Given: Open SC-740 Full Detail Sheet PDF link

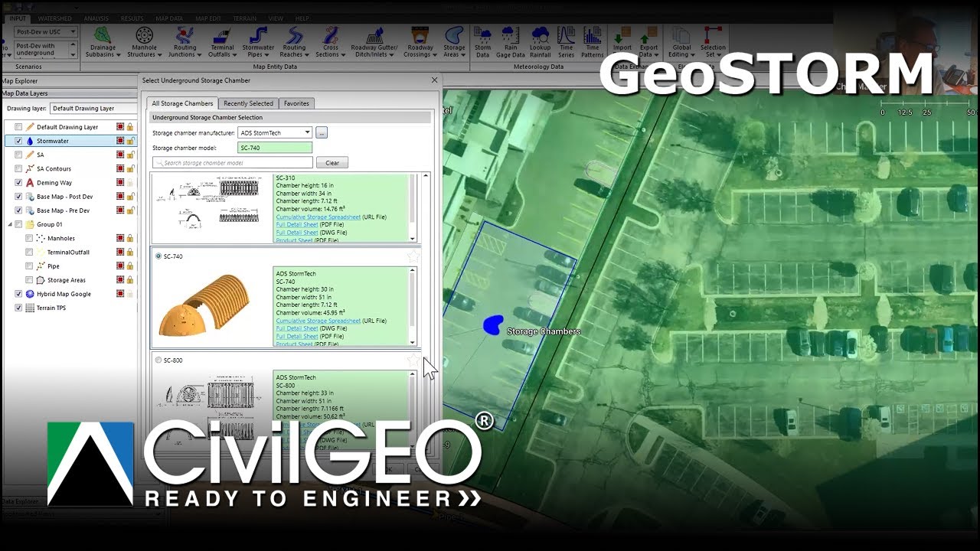Looking at the screenshot, I should click(x=296, y=336).
